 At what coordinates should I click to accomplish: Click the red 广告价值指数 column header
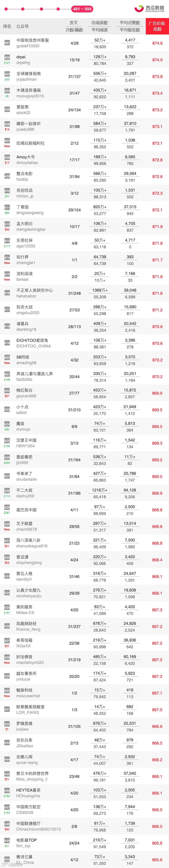pos(157,26)
